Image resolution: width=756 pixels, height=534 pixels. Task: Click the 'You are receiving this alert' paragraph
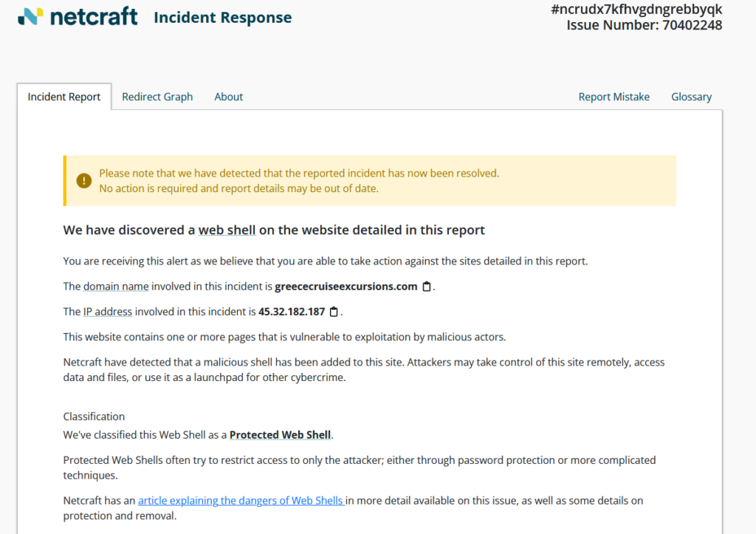tap(326, 261)
